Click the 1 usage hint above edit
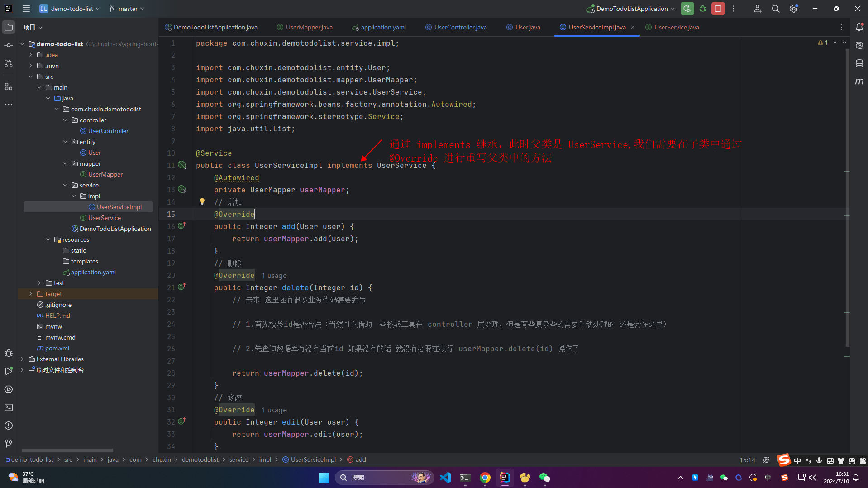868x488 pixels. coord(274,410)
